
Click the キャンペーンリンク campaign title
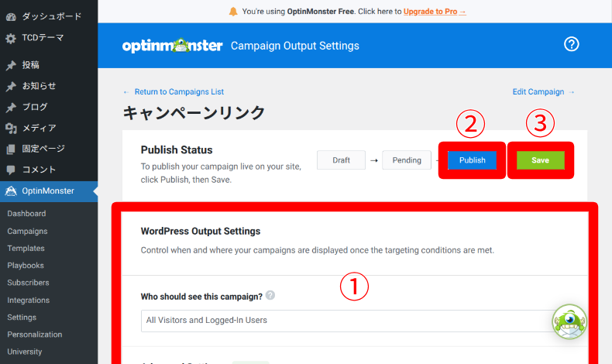click(x=194, y=113)
